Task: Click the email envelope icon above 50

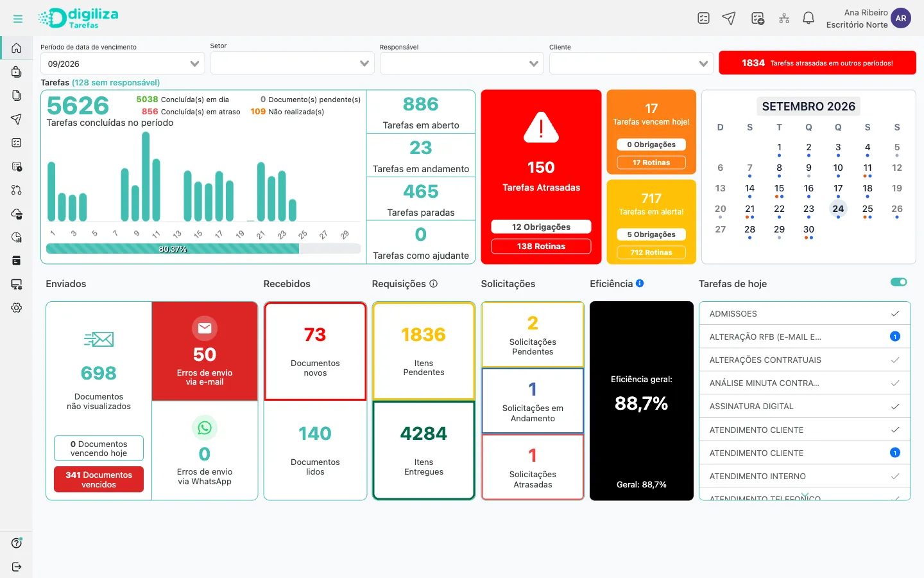Action: tap(205, 328)
